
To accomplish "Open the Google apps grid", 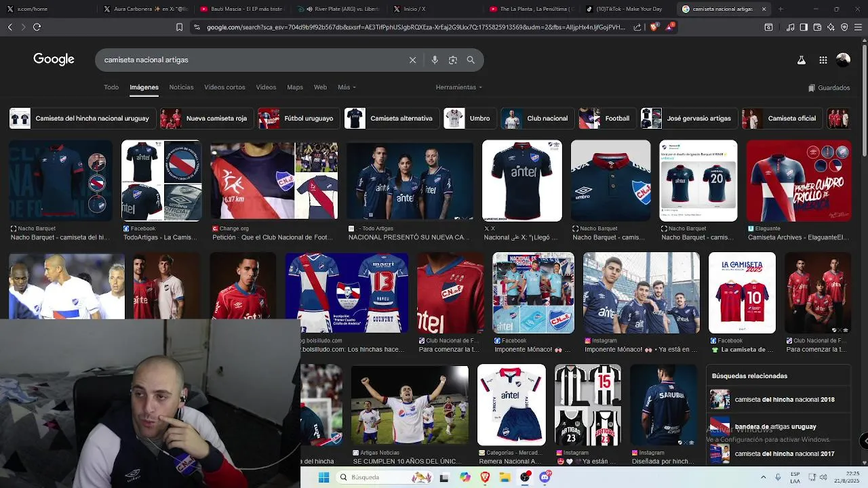I will point(823,60).
